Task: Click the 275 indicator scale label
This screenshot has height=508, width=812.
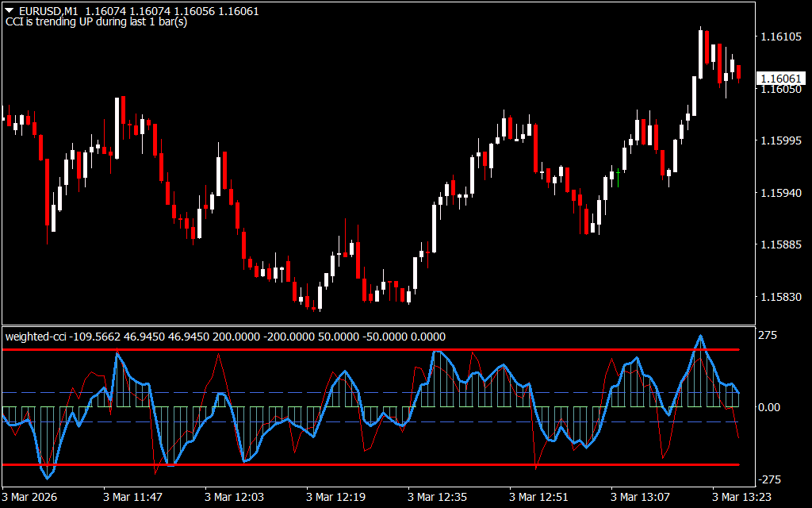Action: click(x=768, y=336)
